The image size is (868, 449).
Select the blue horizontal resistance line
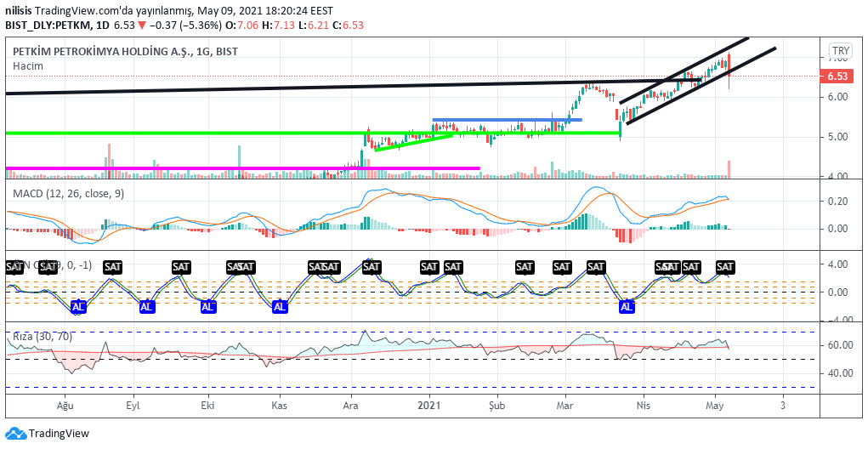coord(507,120)
